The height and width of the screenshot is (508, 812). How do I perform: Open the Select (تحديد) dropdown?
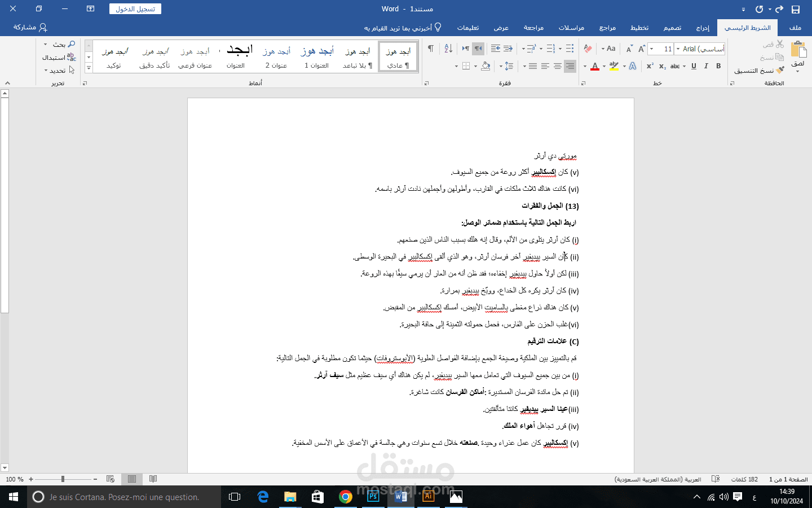click(x=59, y=71)
